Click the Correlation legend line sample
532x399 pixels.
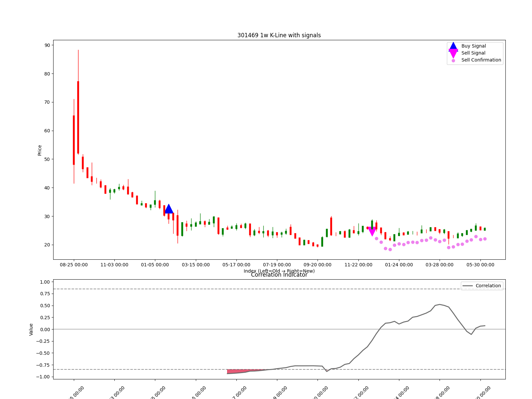[468, 286]
